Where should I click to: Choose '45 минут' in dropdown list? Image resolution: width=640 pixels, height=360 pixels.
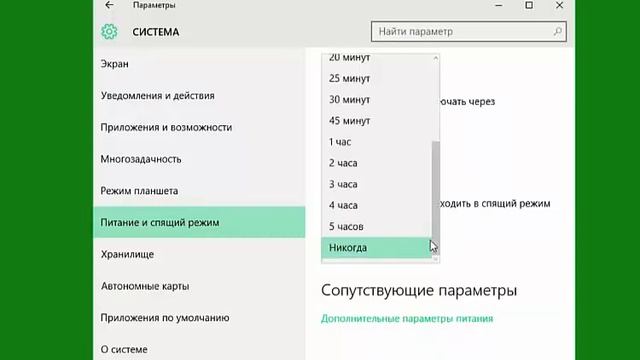tap(376, 121)
